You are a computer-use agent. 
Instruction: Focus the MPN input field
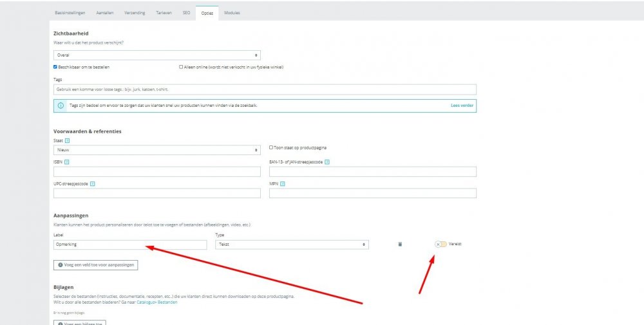click(373, 193)
